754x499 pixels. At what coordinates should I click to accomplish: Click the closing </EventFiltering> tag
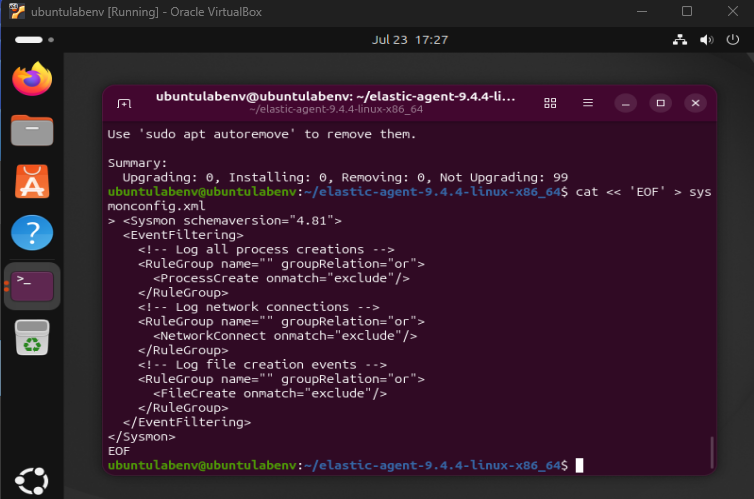(187, 423)
